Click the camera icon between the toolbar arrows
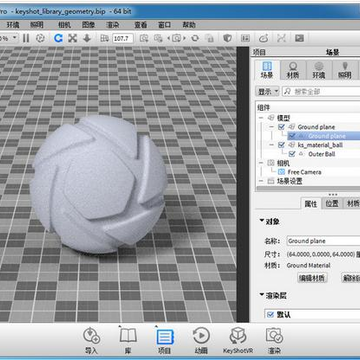The height and width of the screenshot is (360, 360). click(x=176, y=39)
